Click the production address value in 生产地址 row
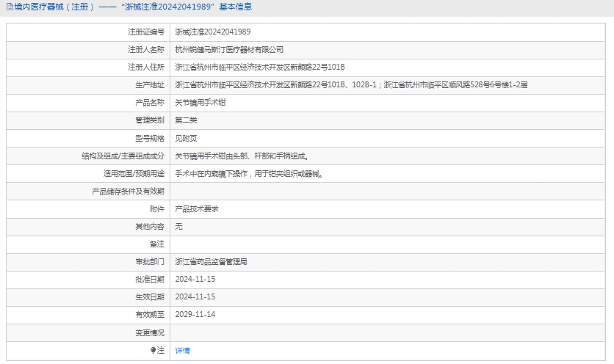 [x=351, y=85]
